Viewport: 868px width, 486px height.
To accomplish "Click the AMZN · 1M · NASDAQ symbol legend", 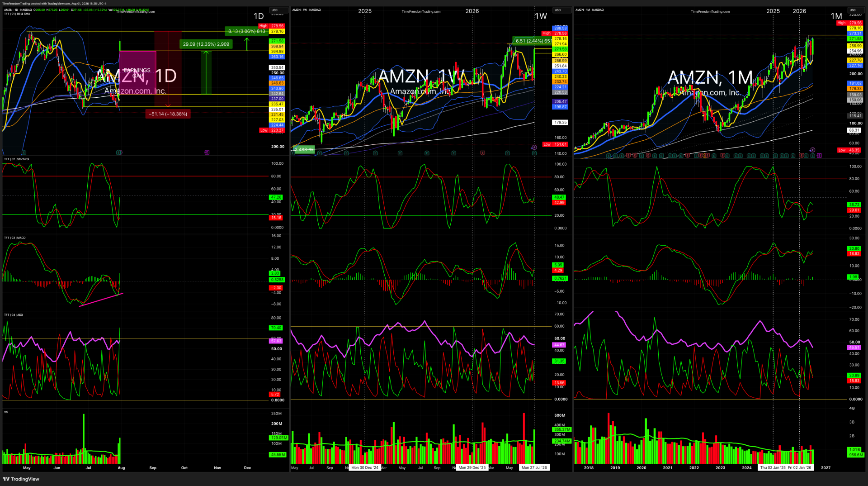I will coord(590,10).
